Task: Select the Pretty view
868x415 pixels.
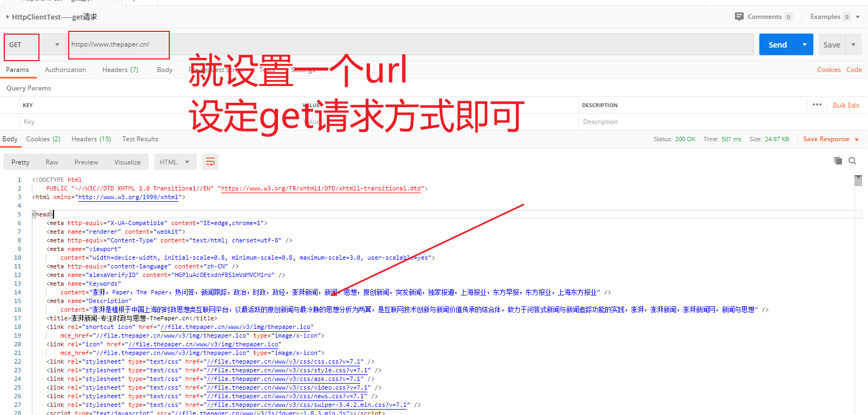Action: [x=21, y=162]
